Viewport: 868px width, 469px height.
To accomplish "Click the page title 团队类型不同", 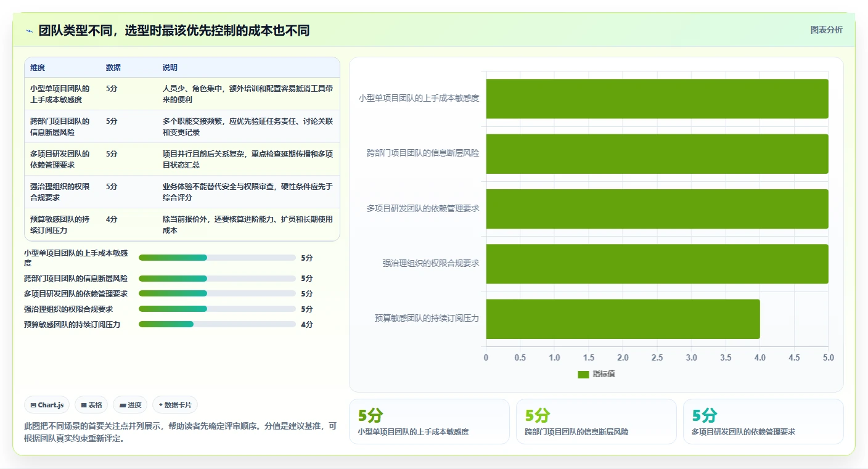I will pos(174,31).
